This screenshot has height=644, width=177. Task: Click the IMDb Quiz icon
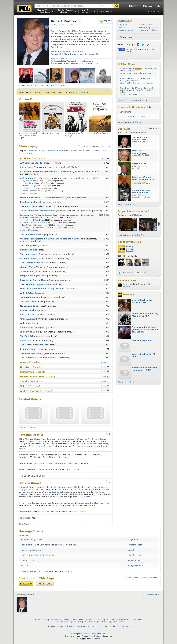[x=120, y=285]
